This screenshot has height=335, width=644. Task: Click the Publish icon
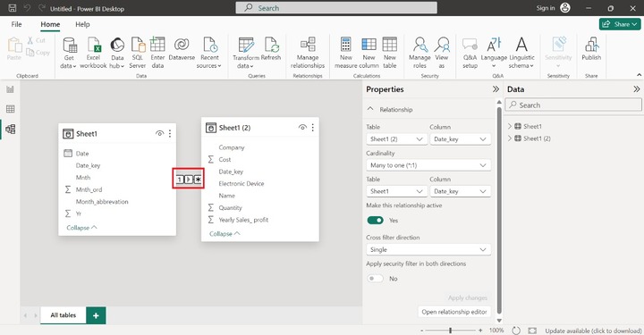click(591, 45)
